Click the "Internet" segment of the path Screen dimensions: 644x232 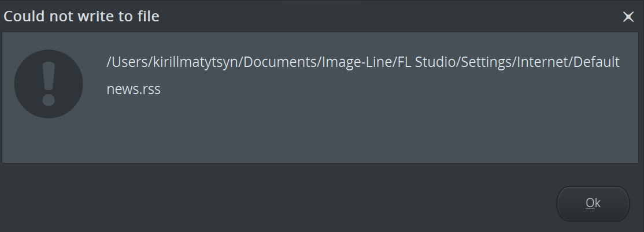[x=543, y=62]
